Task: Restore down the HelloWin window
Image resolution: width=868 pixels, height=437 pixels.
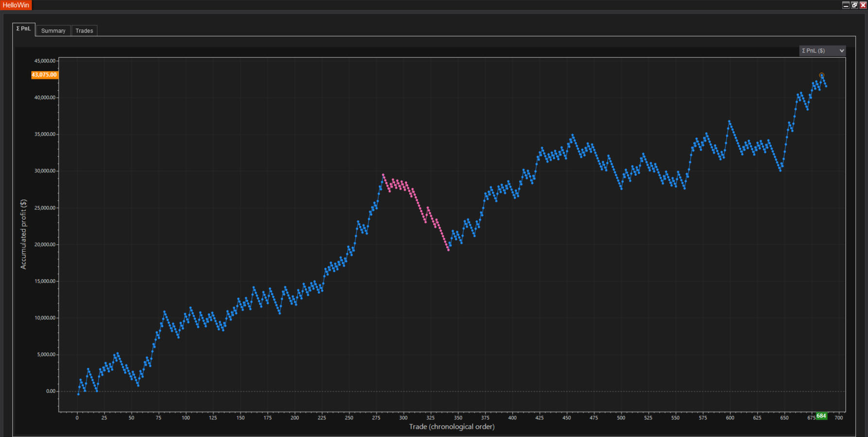Action: pyautogui.click(x=854, y=5)
